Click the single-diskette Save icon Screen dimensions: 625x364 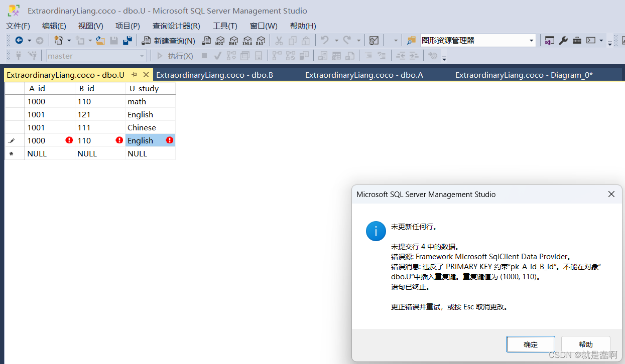point(114,41)
